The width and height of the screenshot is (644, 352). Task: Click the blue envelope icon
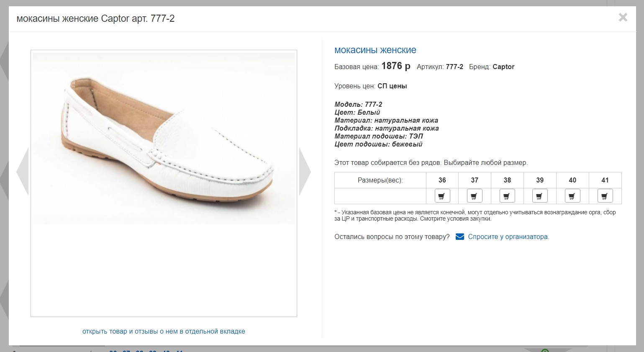(x=459, y=236)
